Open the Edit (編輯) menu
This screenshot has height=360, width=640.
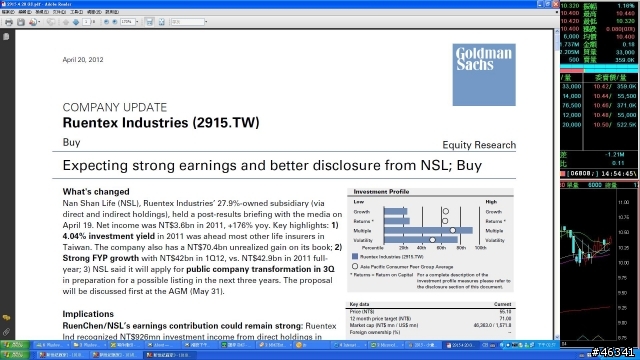(x=25, y=12)
